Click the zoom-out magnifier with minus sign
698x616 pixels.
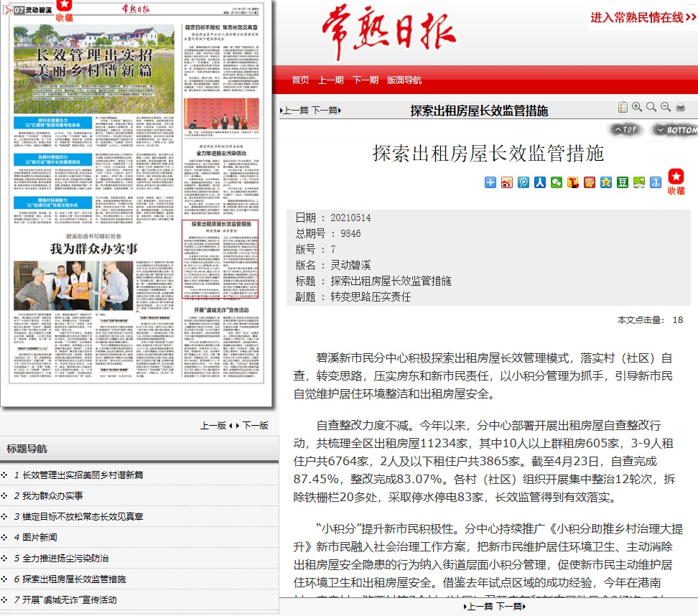[x=666, y=107]
